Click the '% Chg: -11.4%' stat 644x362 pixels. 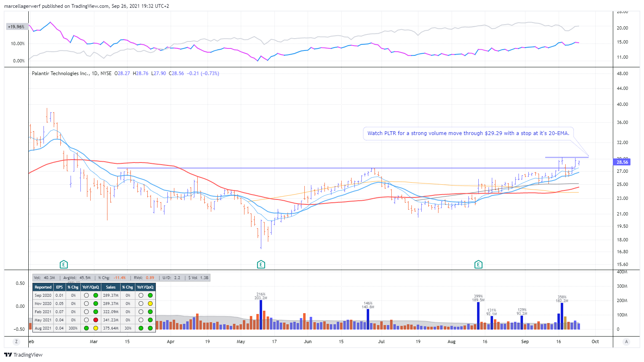[112, 278]
